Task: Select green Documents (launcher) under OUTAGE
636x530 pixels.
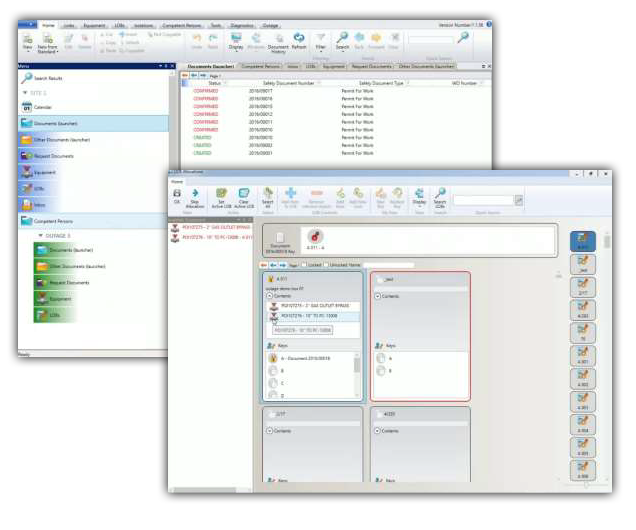Action: tap(65, 250)
